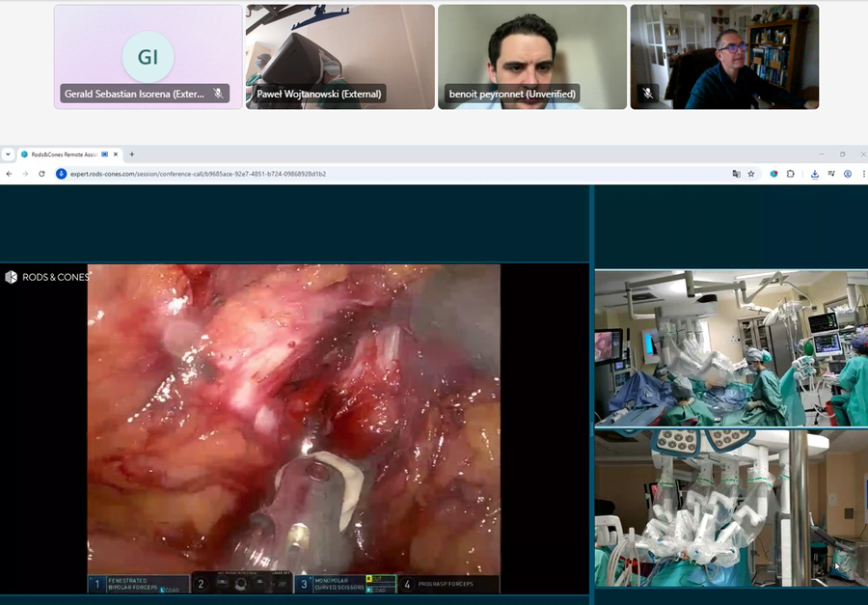Open a new browser tab
Screen dimensions: 868x605
[132, 154]
